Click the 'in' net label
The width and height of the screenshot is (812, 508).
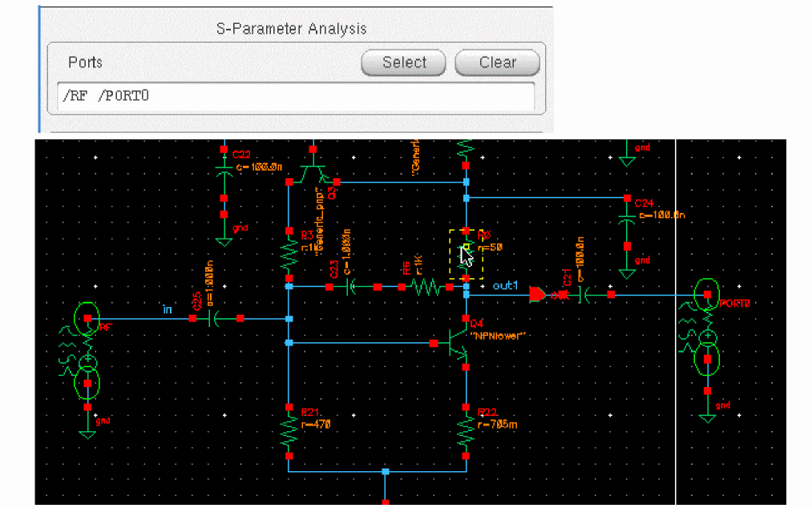[168, 309]
